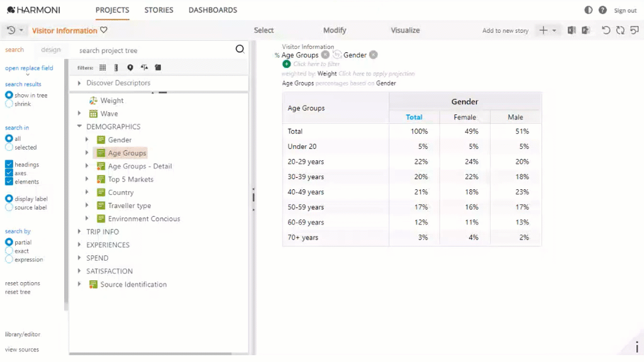Click the help question mark icon

[x=602, y=10]
